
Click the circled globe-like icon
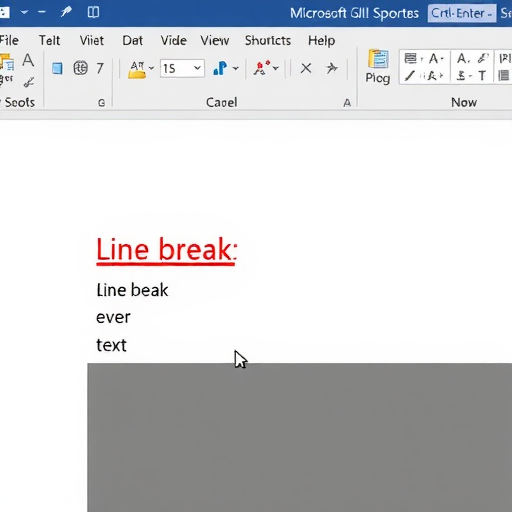click(x=80, y=68)
